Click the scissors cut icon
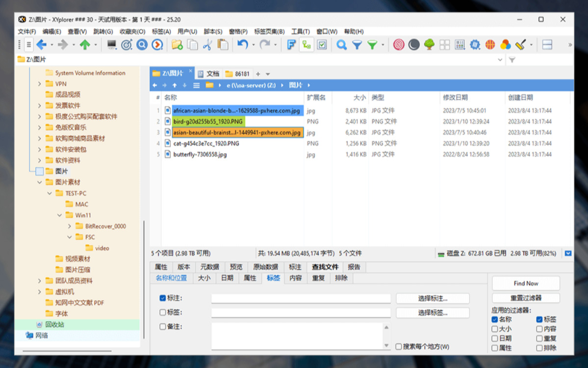Screen dimensions: 588x368 click(x=207, y=45)
